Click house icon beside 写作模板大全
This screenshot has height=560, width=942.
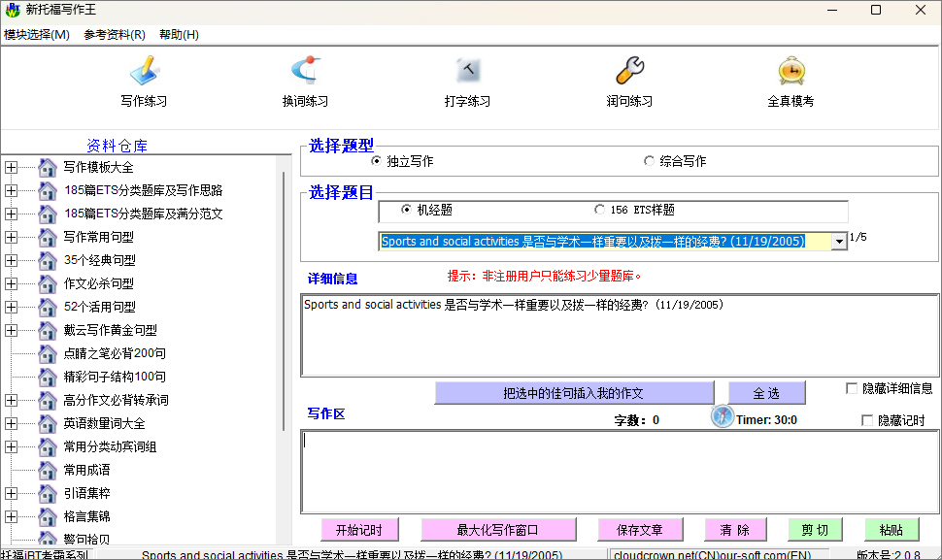47,167
